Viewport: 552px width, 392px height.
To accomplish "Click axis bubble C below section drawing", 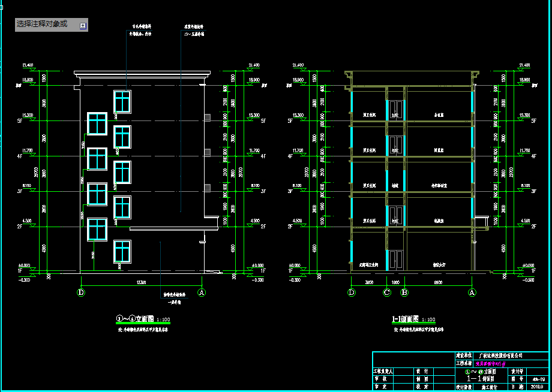I will pos(387,293).
